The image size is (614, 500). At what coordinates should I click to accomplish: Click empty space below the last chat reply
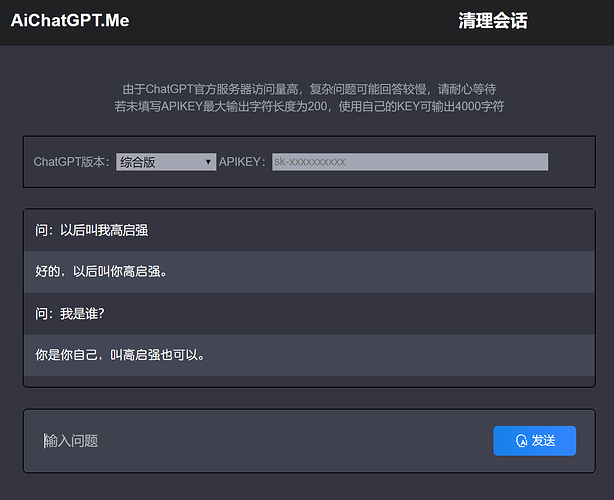point(308,381)
